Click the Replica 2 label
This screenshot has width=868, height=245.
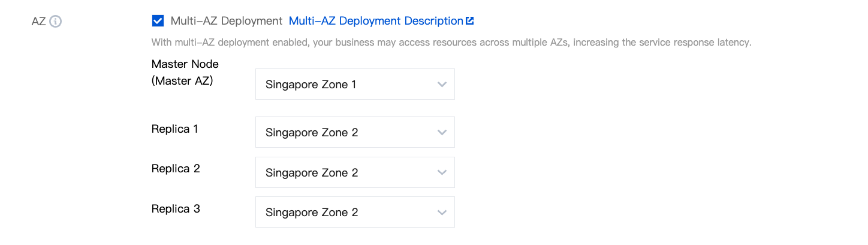click(175, 169)
